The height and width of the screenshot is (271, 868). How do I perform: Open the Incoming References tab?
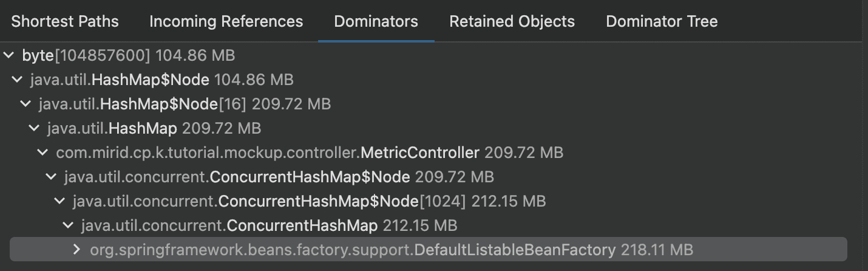click(226, 21)
